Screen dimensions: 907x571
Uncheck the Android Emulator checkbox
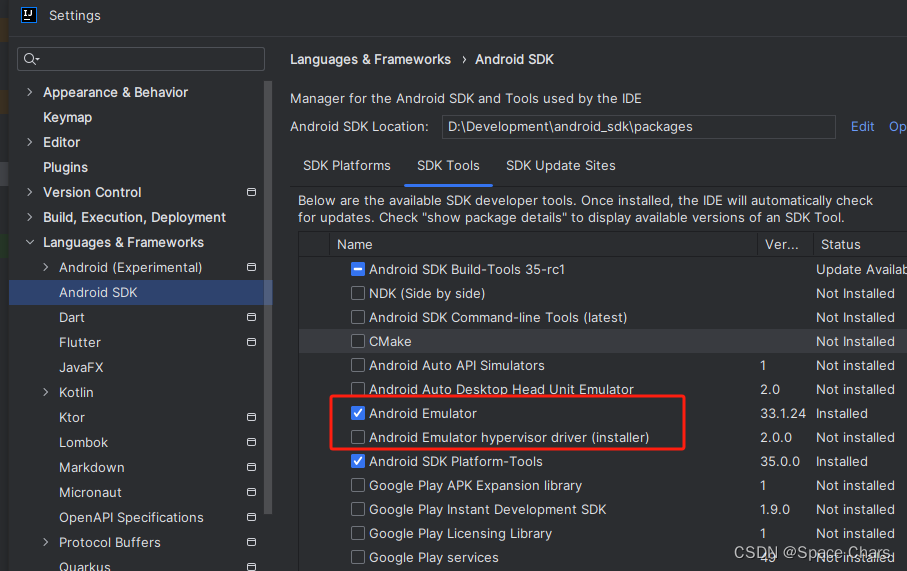click(x=357, y=413)
